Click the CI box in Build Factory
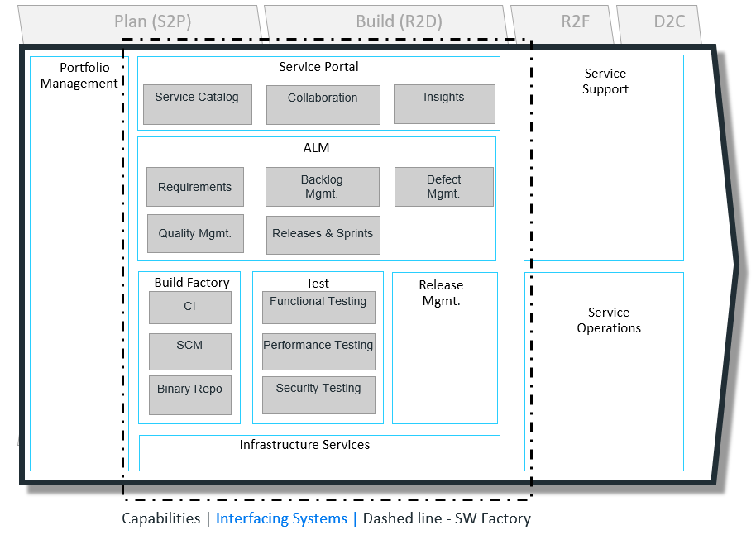The image size is (756, 535). (x=189, y=307)
